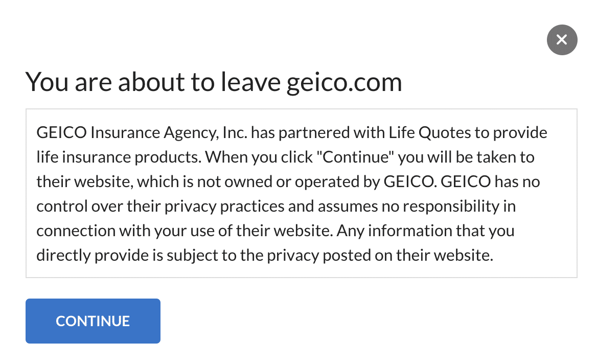Click the "You are about to leave geico.com" heading

click(214, 82)
